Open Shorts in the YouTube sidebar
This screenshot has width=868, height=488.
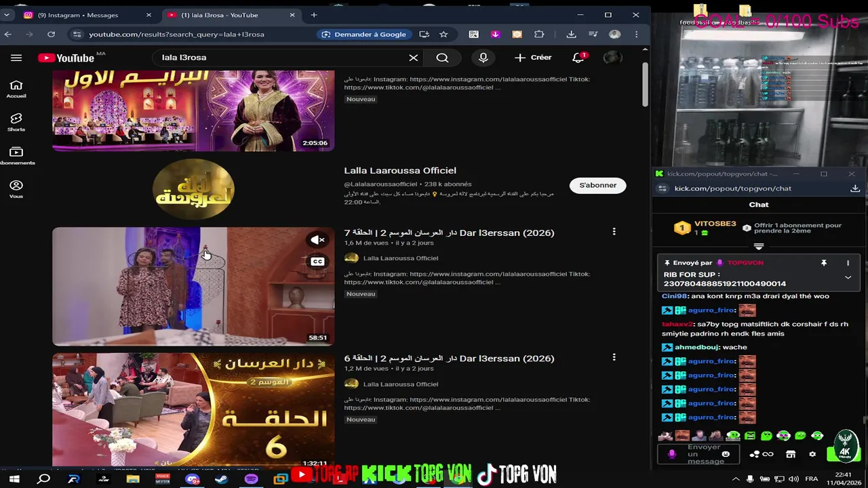pos(16,122)
